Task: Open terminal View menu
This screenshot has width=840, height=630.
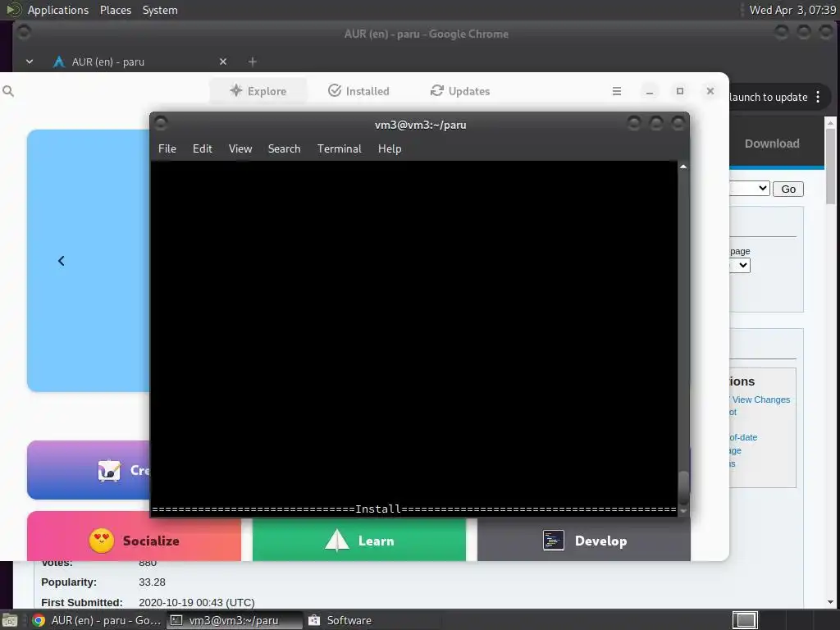Action: pos(240,149)
